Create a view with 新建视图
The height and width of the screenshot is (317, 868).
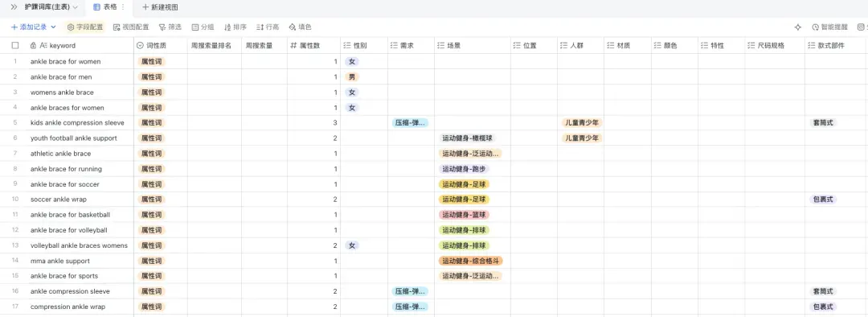tap(160, 7)
